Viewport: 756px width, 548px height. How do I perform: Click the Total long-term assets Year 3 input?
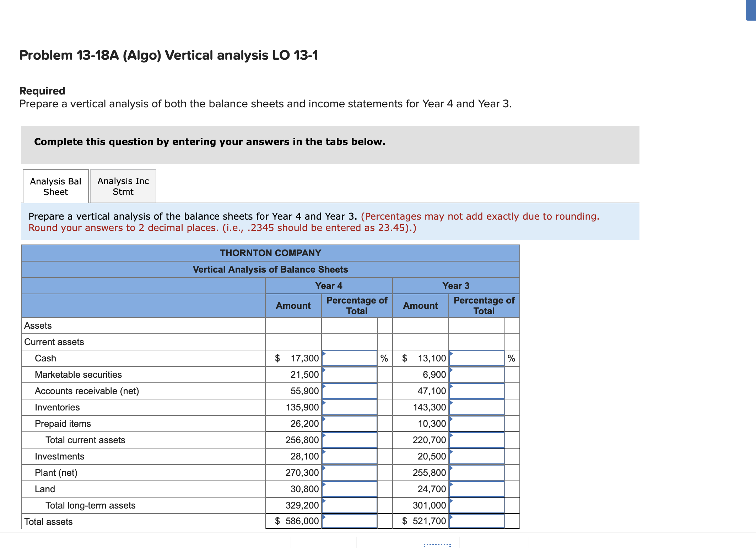point(477,505)
